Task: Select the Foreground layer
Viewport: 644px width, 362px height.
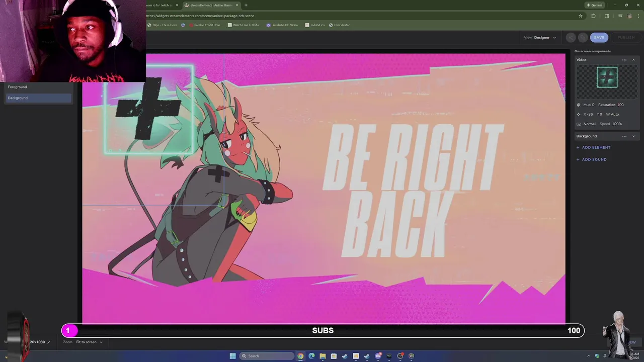Action: point(38,87)
